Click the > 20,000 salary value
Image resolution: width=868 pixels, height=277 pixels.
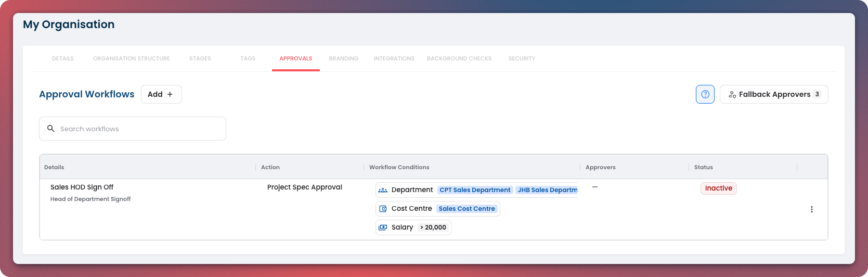[x=433, y=228]
